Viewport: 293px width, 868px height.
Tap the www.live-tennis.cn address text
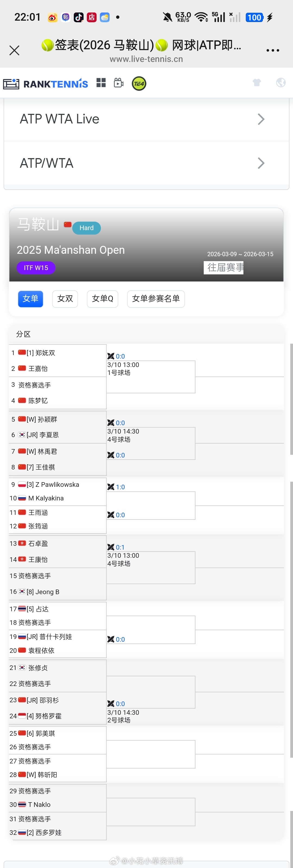click(146, 59)
